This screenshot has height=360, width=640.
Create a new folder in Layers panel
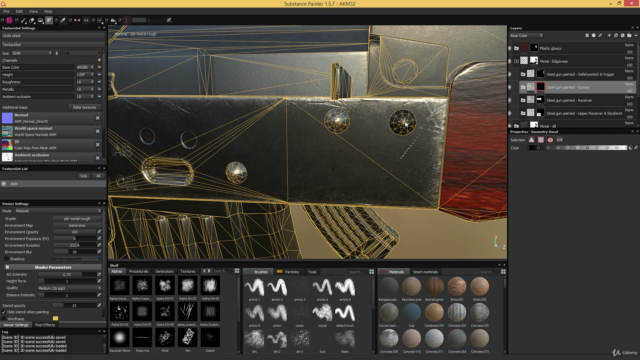(629, 36)
